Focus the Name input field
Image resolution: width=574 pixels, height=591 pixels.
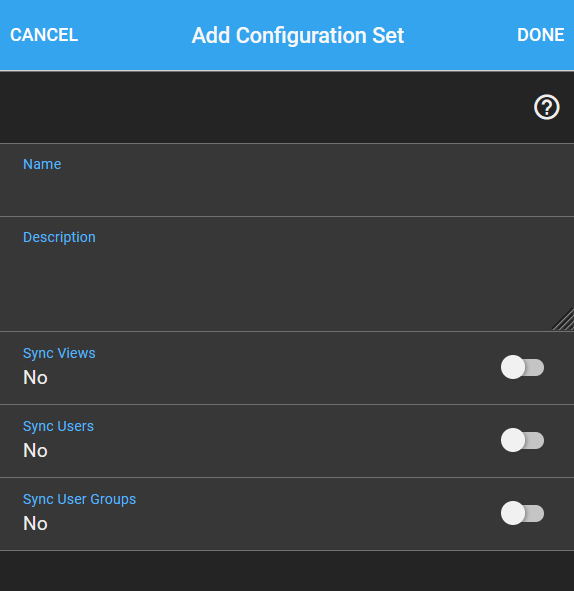[287, 180]
